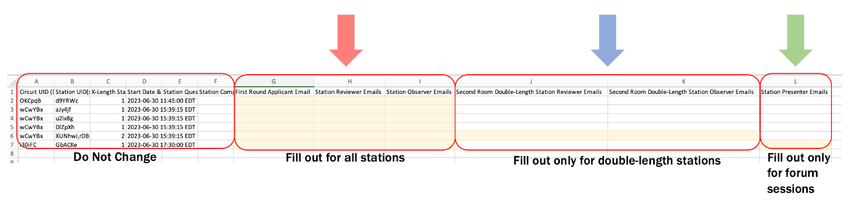The width and height of the screenshot is (868, 208).
Task: Click the 'u2lx8g' cell
Action: 72,118
